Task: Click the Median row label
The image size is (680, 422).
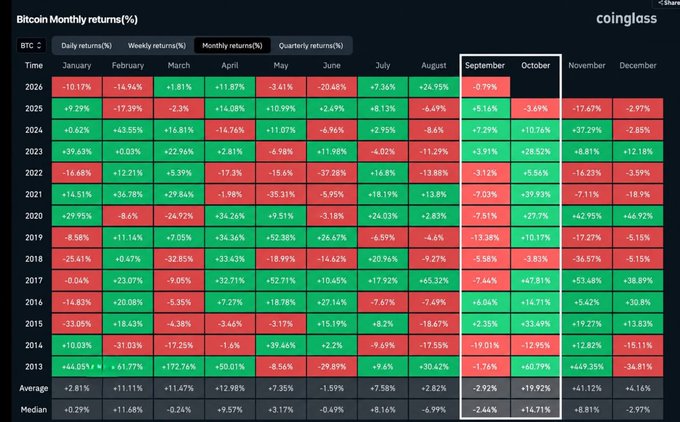Action: coord(33,409)
